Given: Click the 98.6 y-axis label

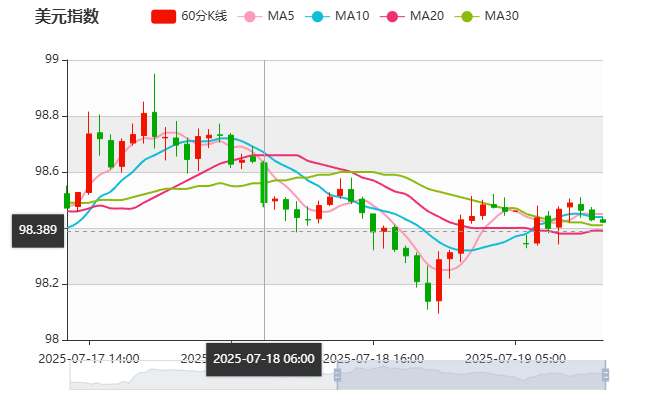Looking at the screenshot, I should click(x=47, y=172).
